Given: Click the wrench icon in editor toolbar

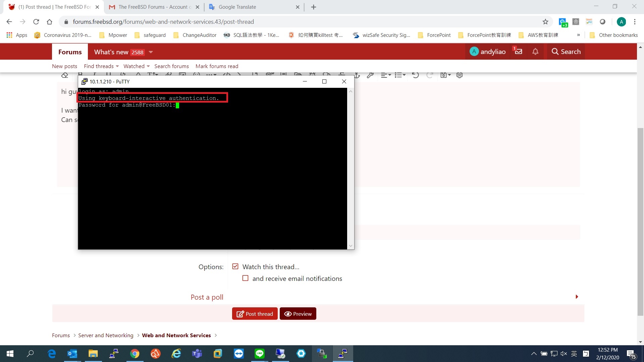Looking at the screenshot, I should [370, 75].
